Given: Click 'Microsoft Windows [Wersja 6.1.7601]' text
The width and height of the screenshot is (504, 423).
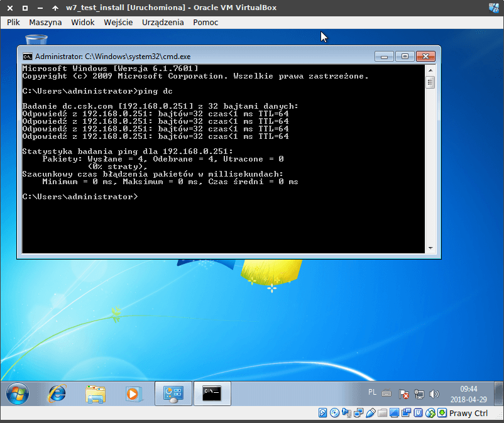Looking at the screenshot, I should (110, 69).
